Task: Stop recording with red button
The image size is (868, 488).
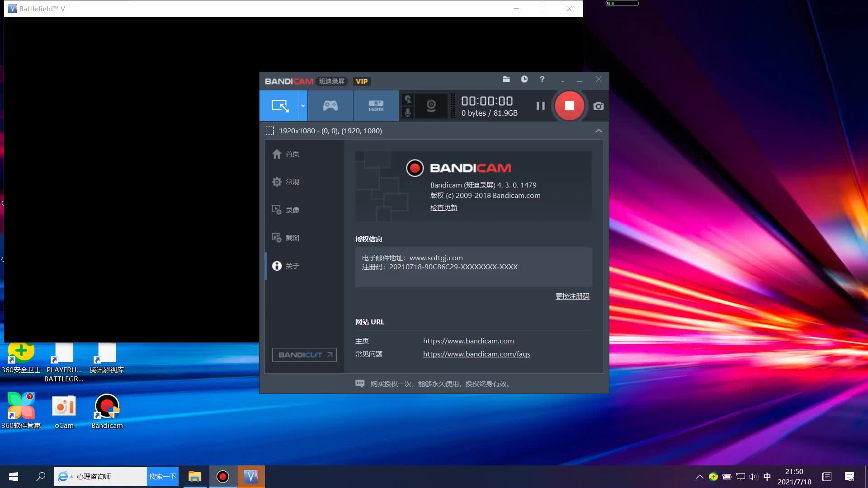Action: click(570, 106)
